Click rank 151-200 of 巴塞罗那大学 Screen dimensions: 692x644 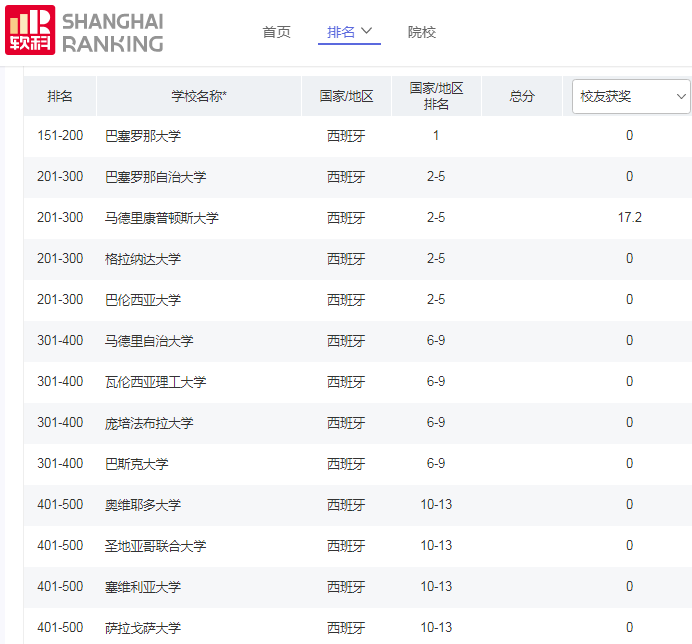(60, 135)
